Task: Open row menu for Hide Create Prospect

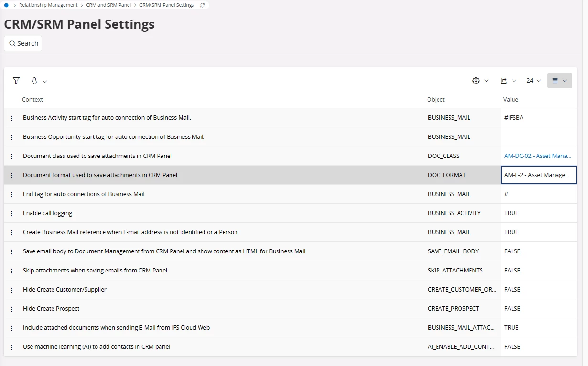Action: coord(12,309)
